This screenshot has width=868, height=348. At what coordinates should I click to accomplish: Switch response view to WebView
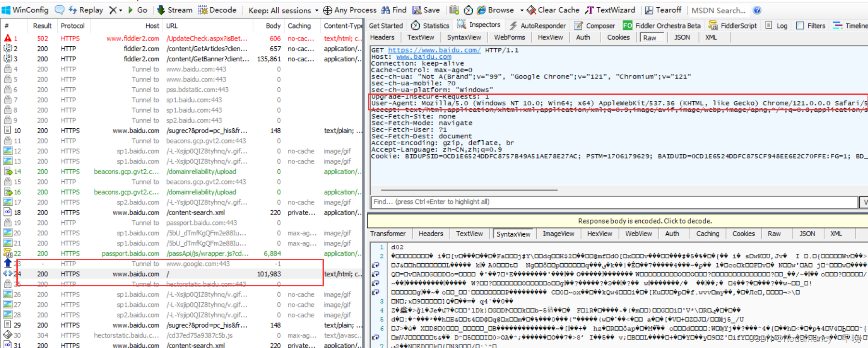click(638, 233)
